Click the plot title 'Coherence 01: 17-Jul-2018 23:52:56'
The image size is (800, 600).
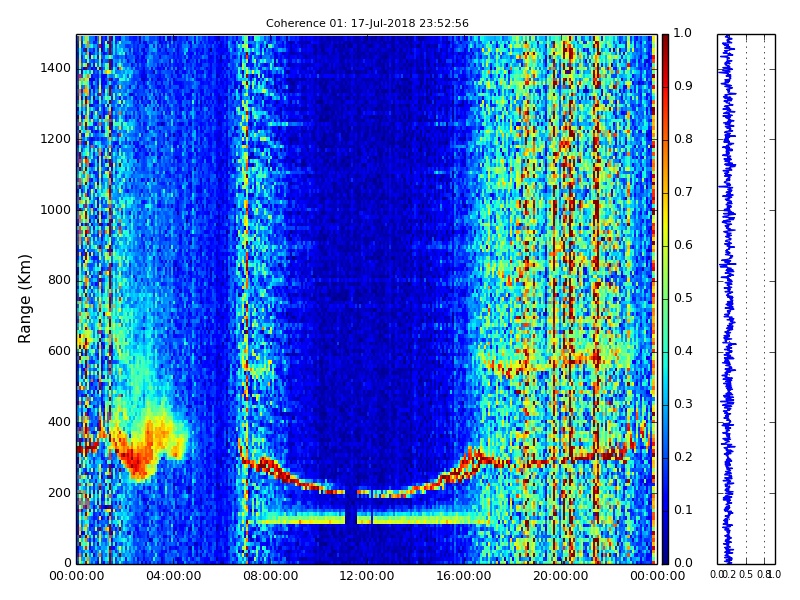(367, 23)
